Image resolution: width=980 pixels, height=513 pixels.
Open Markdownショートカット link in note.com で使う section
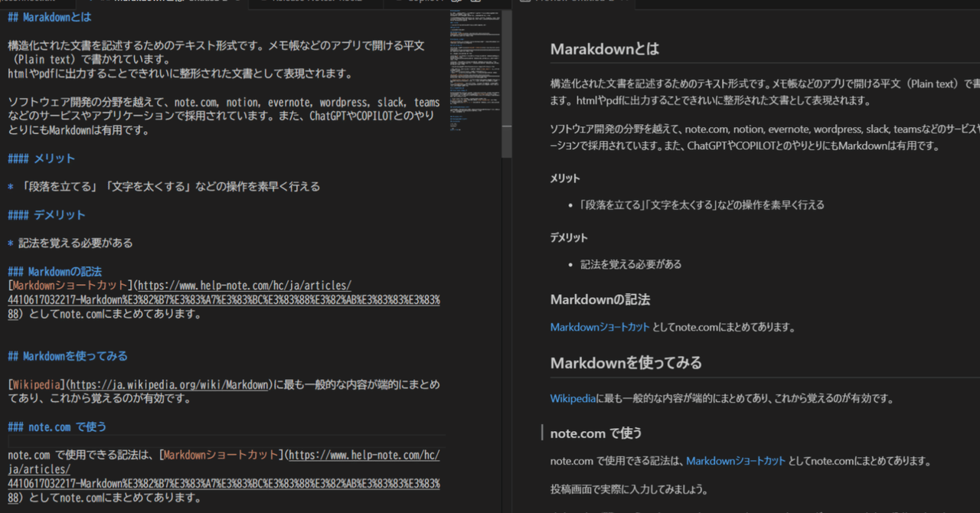coord(735,460)
